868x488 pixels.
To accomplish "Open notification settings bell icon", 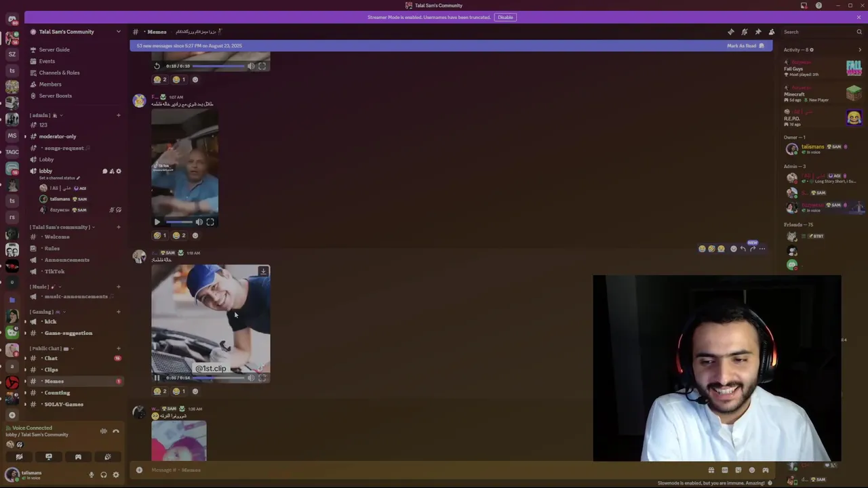I will coord(745,32).
